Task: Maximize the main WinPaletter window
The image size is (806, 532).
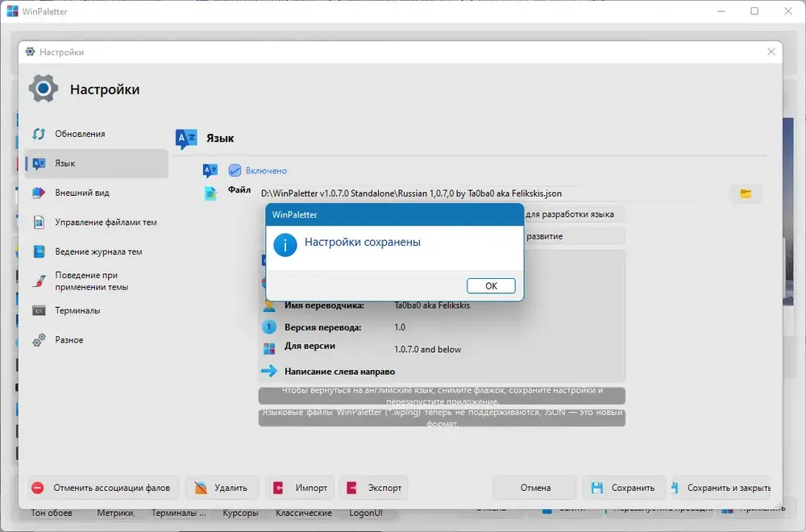Action: click(754, 10)
